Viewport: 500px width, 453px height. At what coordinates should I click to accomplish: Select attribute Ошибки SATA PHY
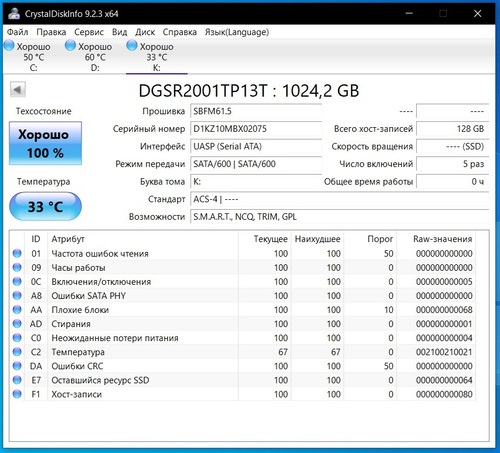click(88, 295)
